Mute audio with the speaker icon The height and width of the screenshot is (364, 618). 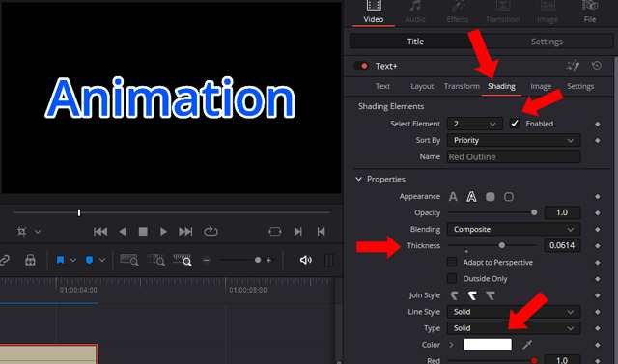305,260
